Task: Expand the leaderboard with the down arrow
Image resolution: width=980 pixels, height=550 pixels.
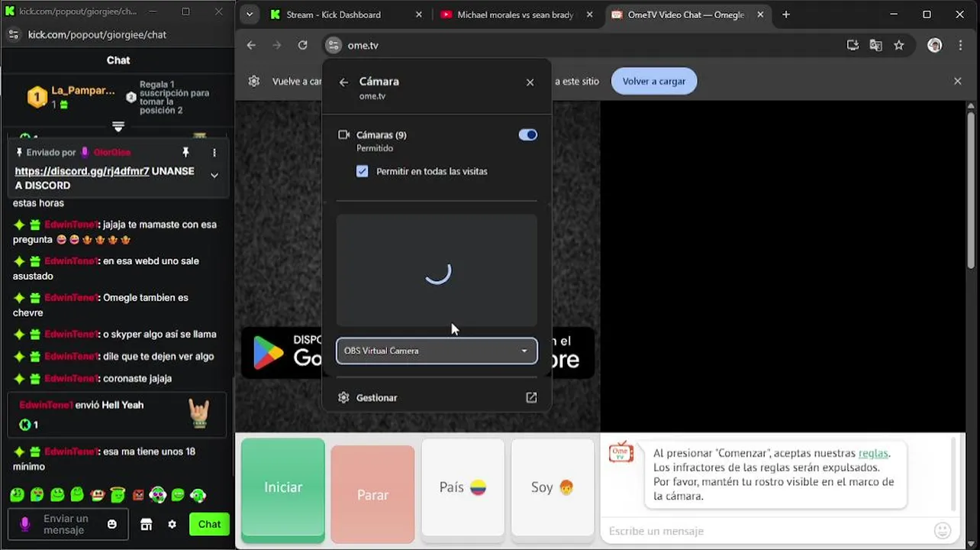Action: 118,126
